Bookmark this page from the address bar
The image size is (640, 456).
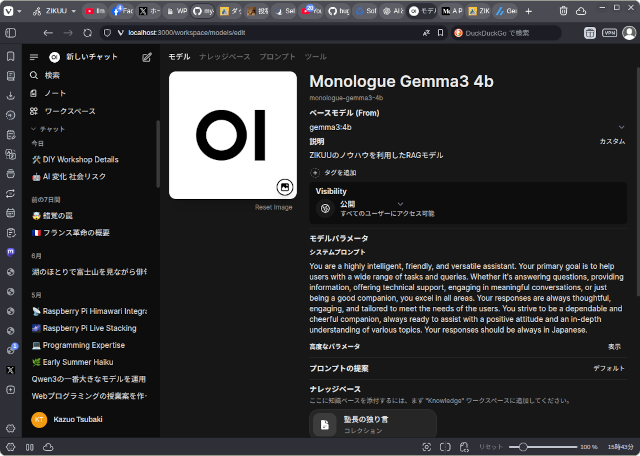440,33
